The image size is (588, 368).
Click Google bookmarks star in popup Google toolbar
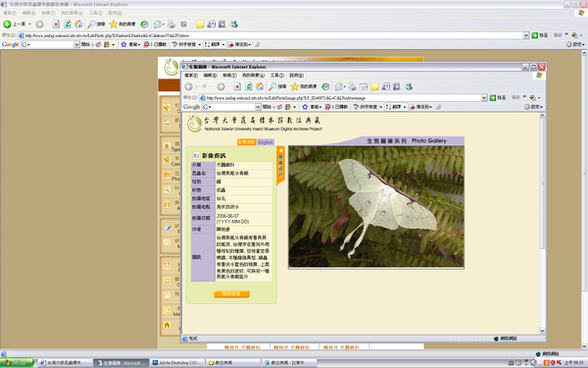coord(305,107)
